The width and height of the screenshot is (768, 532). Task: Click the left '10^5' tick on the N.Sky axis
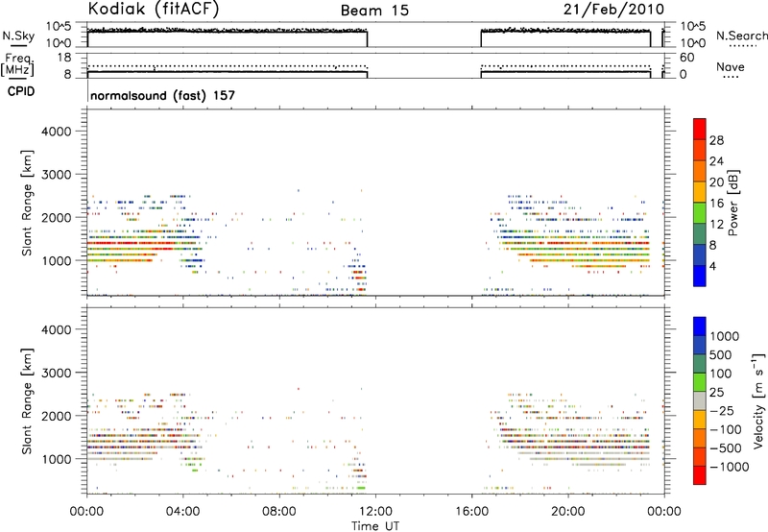(x=59, y=27)
